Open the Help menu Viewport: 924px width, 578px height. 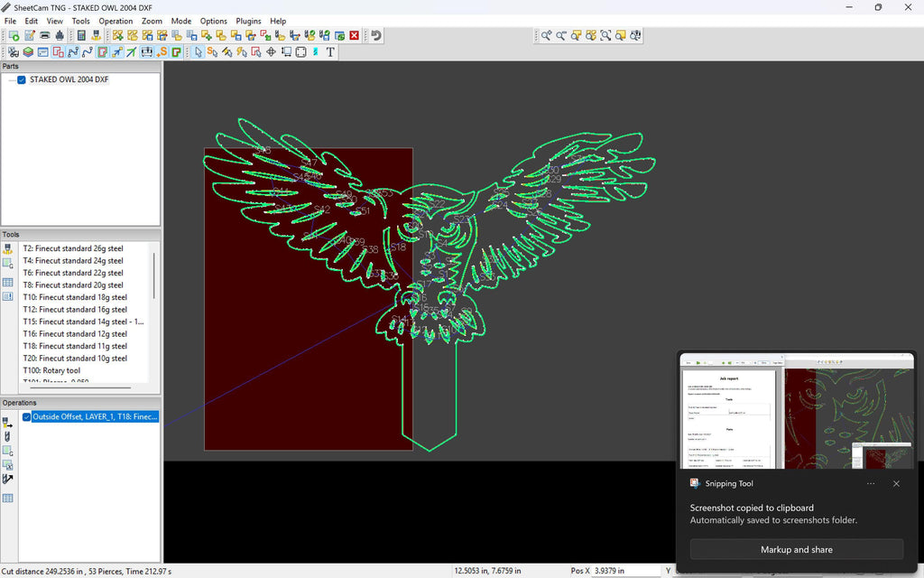[278, 21]
